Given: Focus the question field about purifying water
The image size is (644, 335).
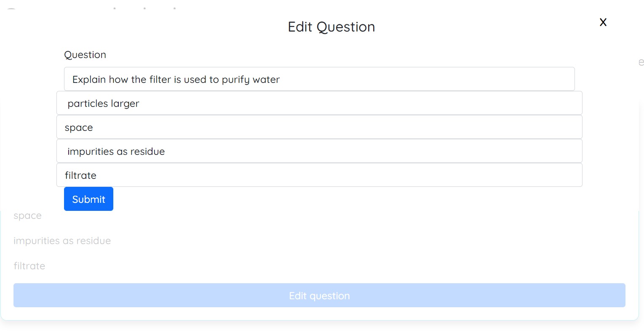Looking at the screenshot, I should coord(319,79).
